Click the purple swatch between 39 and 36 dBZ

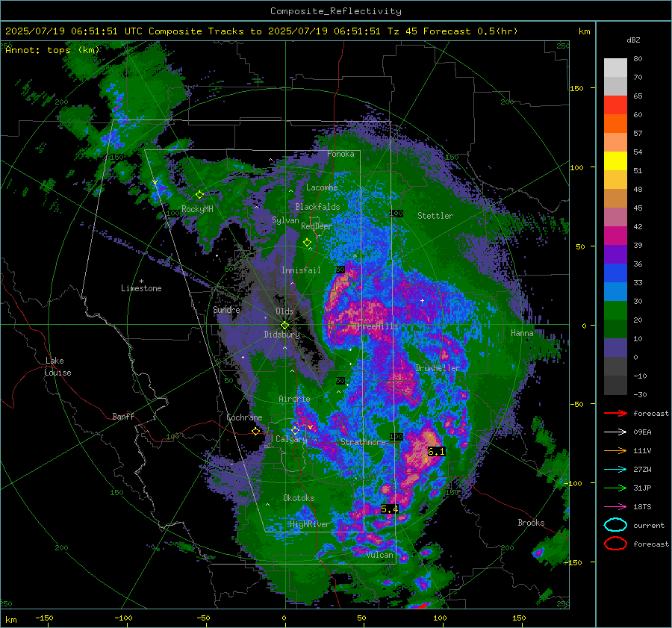point(615,255)
